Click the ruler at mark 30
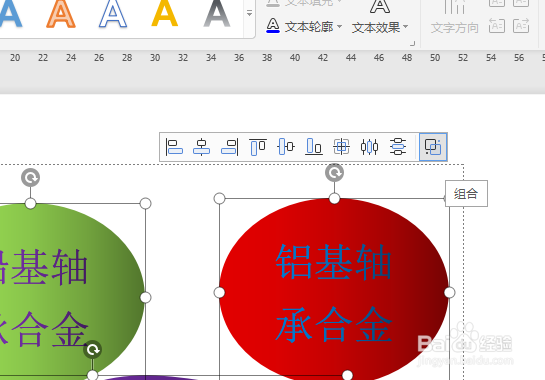The width and height of the screenshot is (545, 380). (x=155, y=58)
